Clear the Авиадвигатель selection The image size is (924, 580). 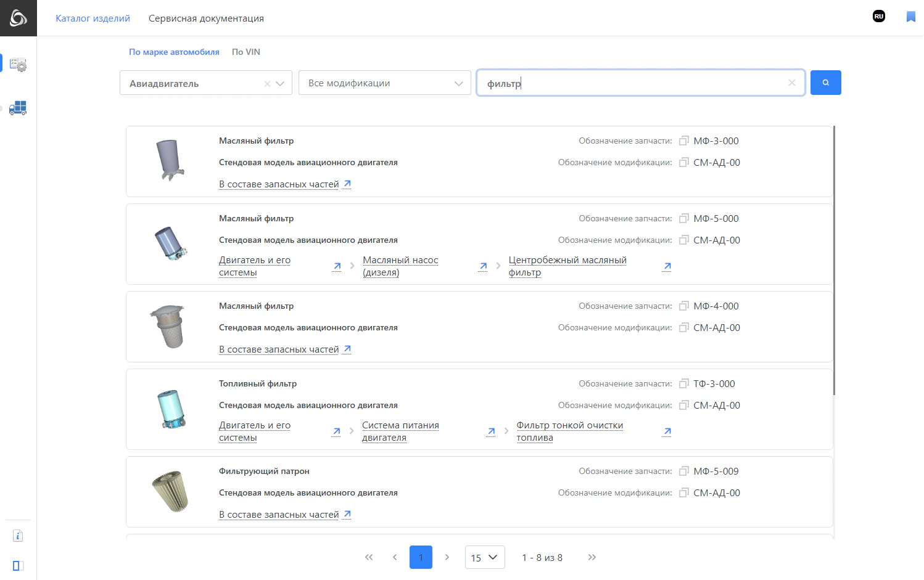[267, 84]
